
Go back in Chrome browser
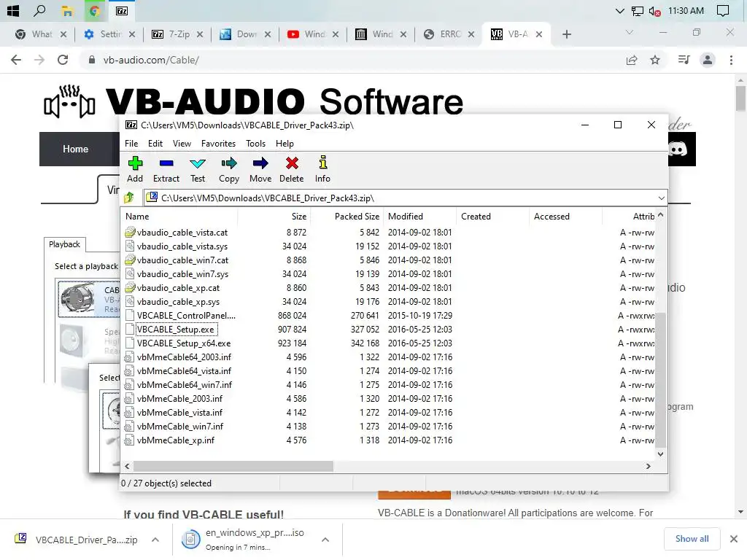[16, 60]
